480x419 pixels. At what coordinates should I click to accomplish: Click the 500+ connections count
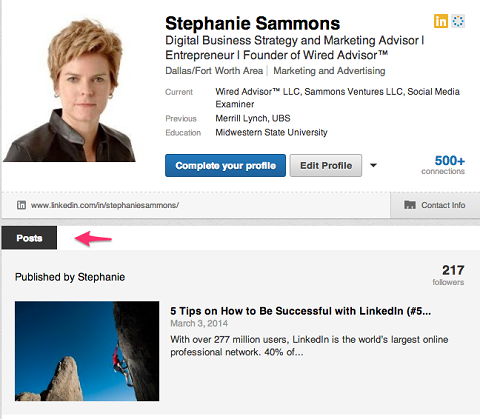click(443, 165)
